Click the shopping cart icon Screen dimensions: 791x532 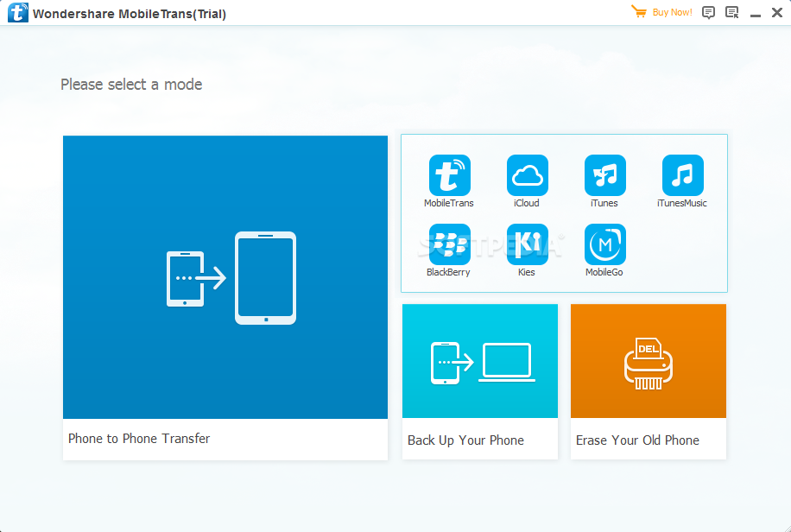point(639,11)
